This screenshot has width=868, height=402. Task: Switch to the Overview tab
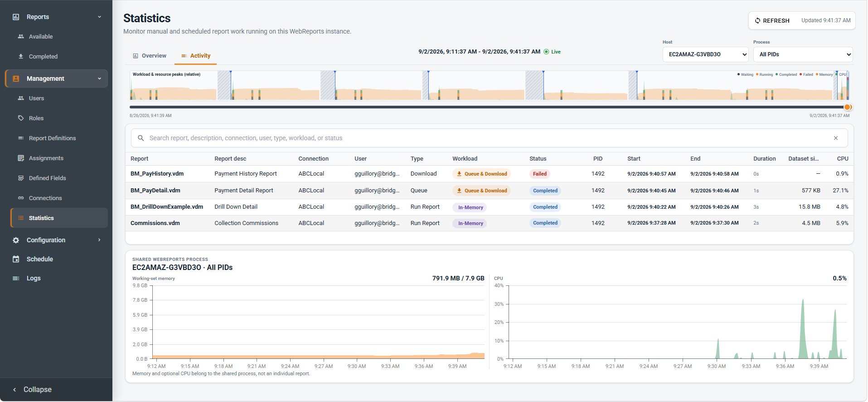tap(150, 56)
